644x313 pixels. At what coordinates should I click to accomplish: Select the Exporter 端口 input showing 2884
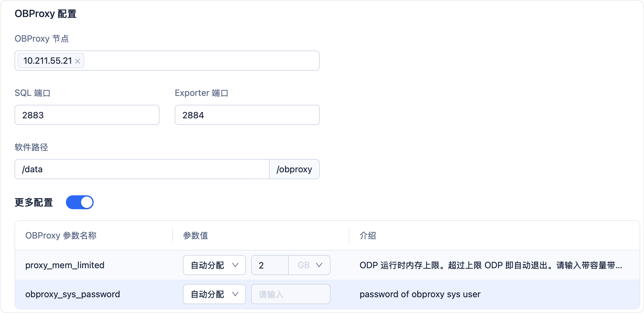[247, 115]
